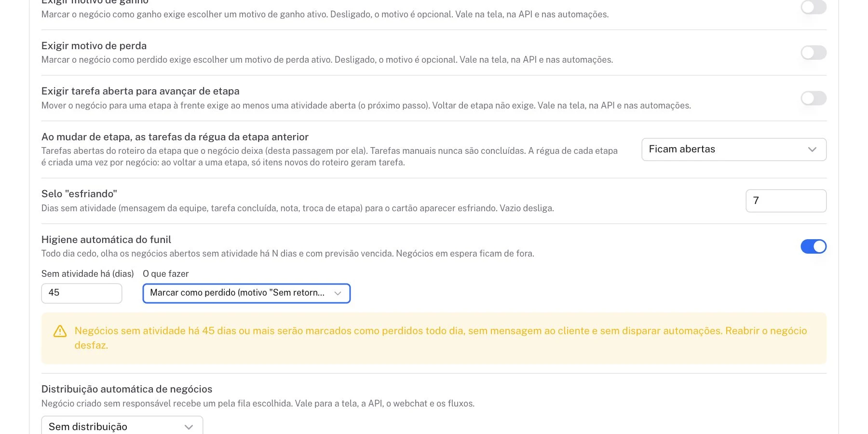Click the Exigir tarefa aberta para avançar de etapa heading
This screenshot has width=868, height=434.
[x=140, y=91]
